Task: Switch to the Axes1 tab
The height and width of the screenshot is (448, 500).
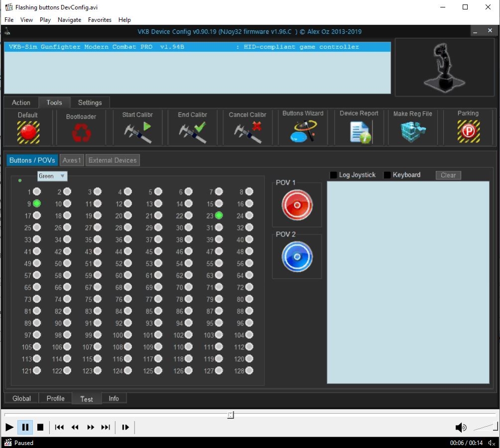Action: click(72, 160)
